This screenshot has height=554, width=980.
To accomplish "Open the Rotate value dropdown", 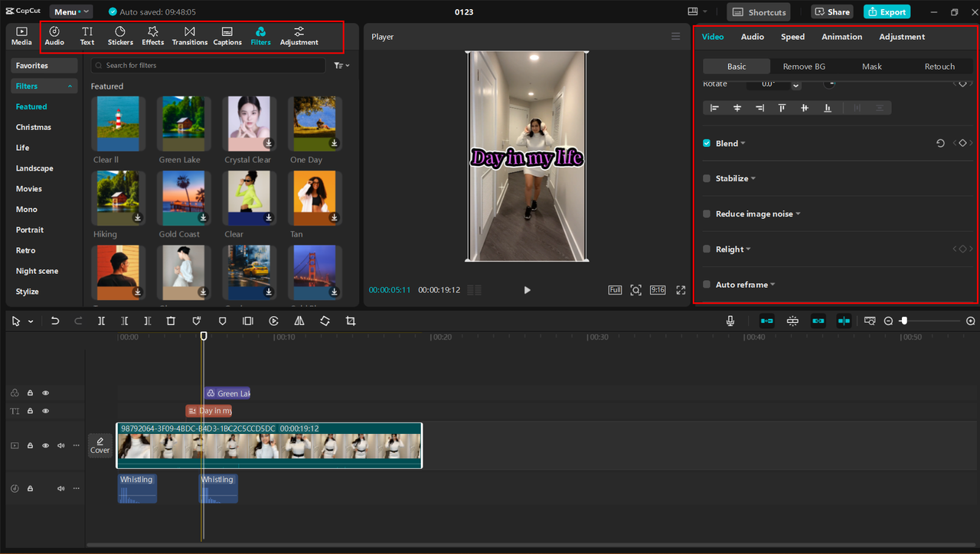I will [x=795, y=84].
